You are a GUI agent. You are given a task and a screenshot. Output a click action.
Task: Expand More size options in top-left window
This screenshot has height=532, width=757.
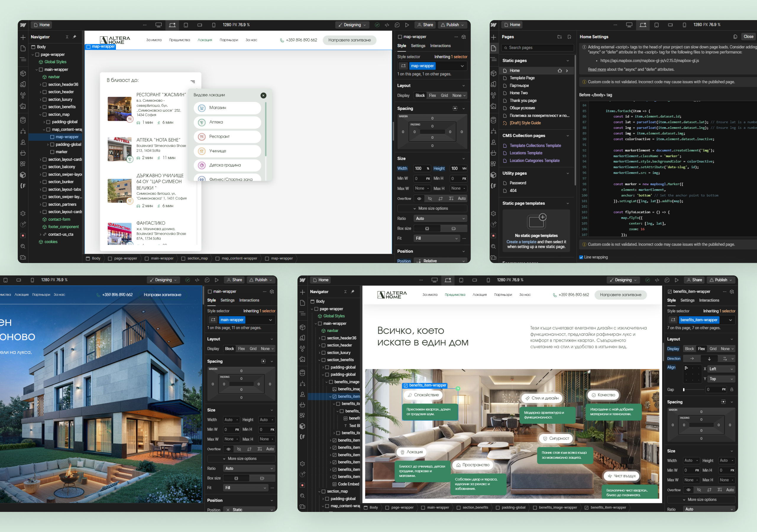pos(432,209)
